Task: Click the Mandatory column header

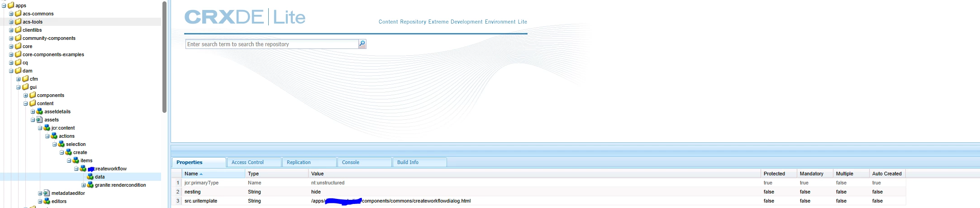Action: (x=815, y=174)
